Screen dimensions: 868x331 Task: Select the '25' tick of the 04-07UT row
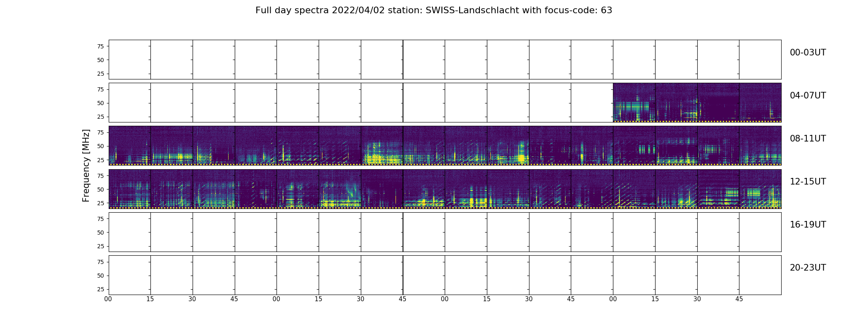coord(100,117)
